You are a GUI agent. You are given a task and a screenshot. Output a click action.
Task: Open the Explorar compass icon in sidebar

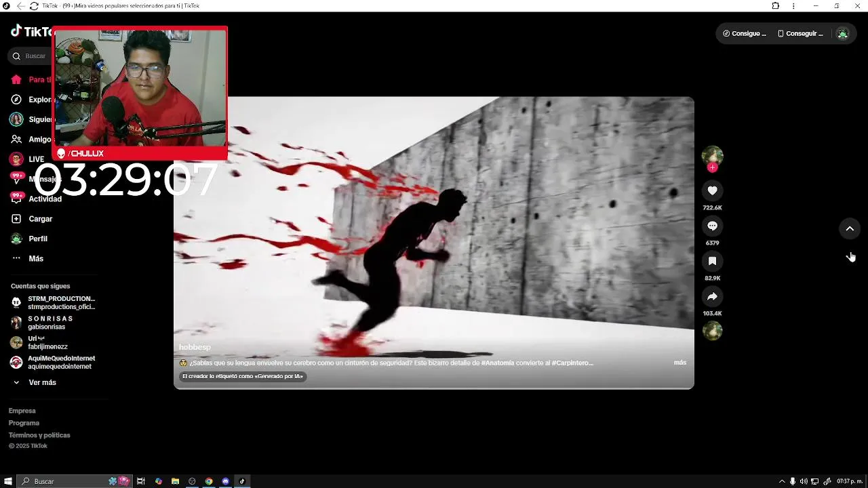click(16, 100)
